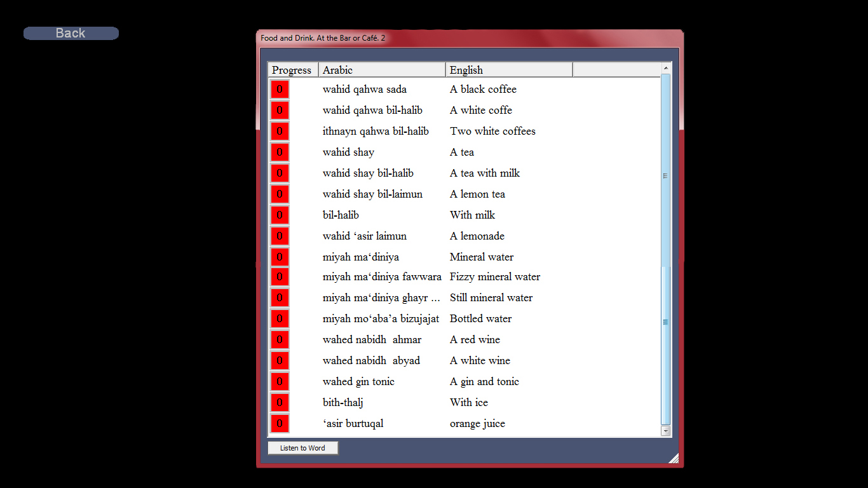
Task: Select progress box for 'Still mineral water'
Action: tap(280, 297)
